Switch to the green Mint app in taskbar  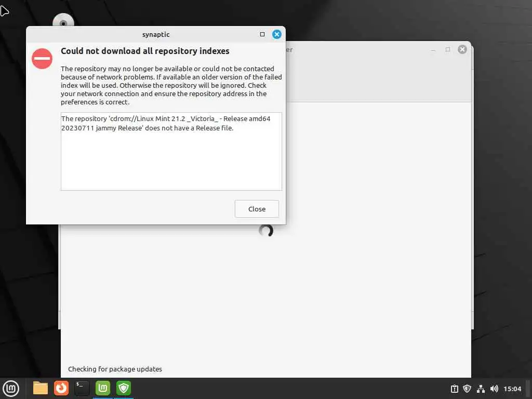coord(103,388)
